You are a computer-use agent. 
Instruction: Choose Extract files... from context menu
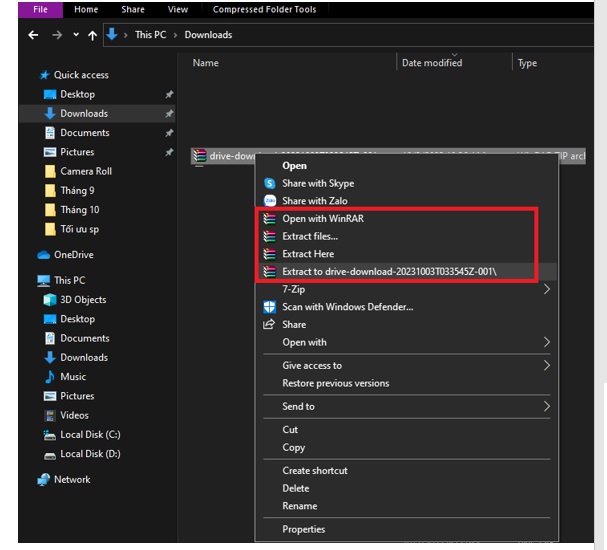click(310, 237)
